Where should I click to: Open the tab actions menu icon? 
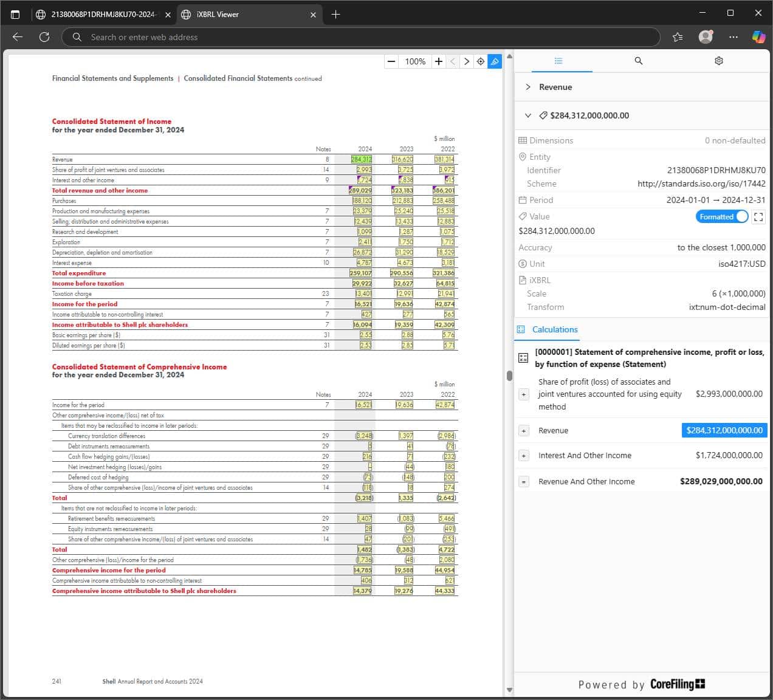pyautogui.click(x=15, y=14)
